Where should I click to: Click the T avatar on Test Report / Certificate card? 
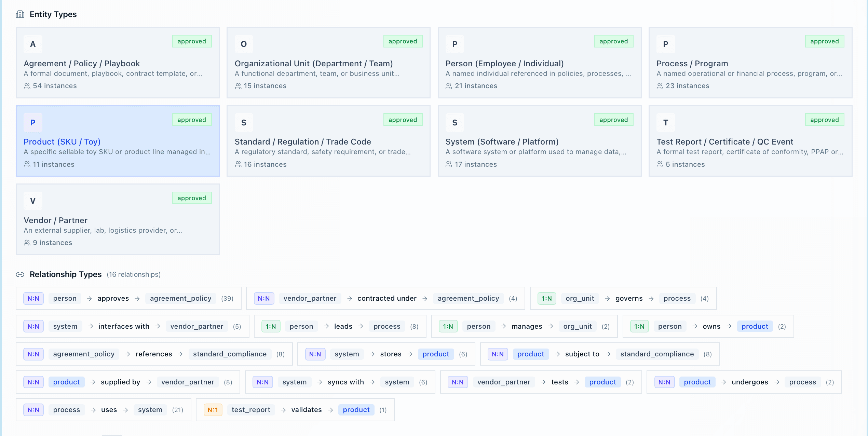click(665, 122)
